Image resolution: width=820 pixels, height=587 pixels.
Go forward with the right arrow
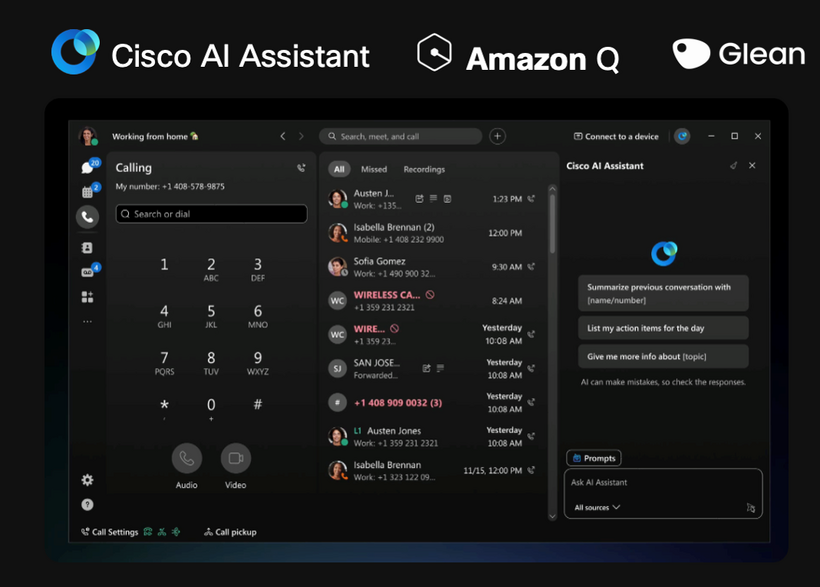pyautogui.click(x=301, y=136)
